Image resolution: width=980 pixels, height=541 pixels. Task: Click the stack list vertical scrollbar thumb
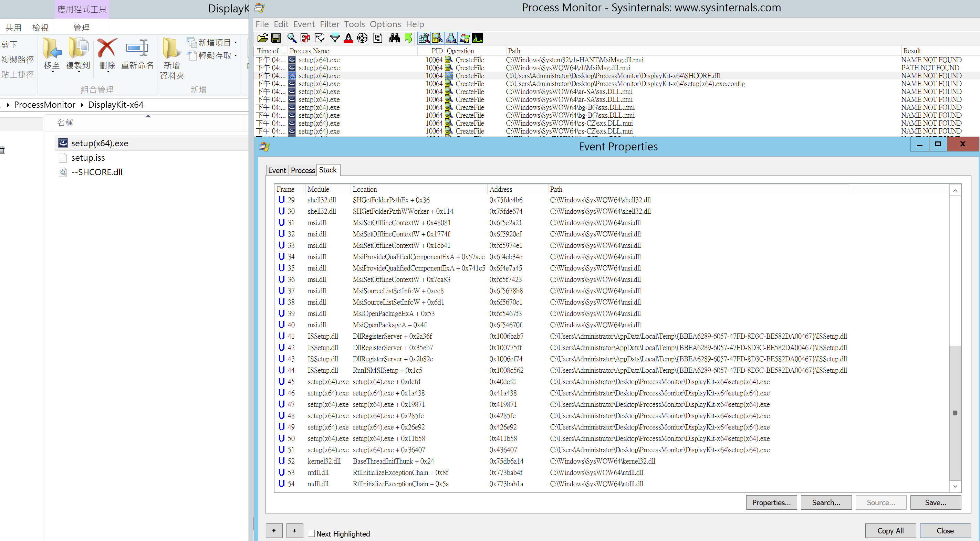pos(955,413)
